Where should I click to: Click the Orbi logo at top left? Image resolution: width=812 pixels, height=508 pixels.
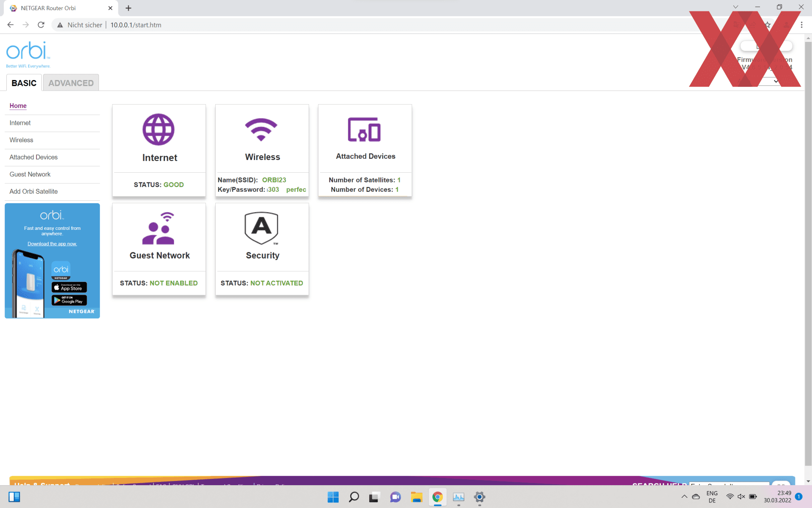tap(28, 54)
